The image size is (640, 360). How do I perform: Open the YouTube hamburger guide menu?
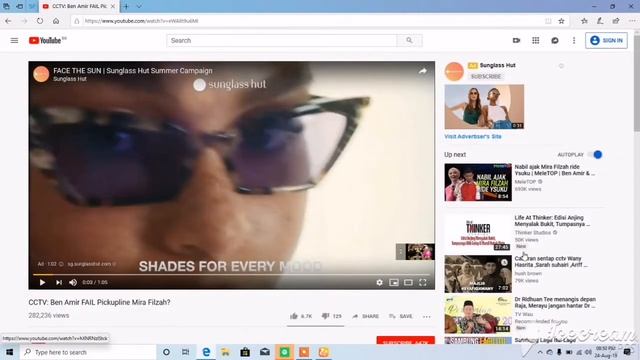tap(14, 40)
